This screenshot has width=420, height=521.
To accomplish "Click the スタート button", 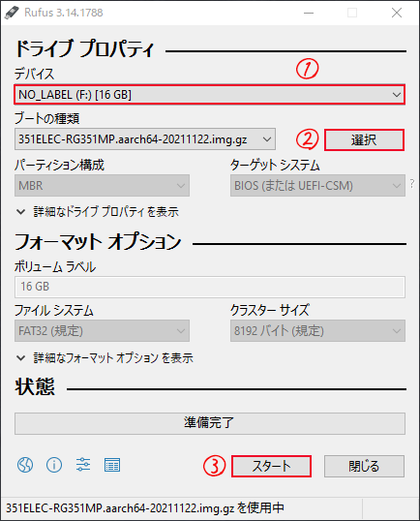I will 271,466.
